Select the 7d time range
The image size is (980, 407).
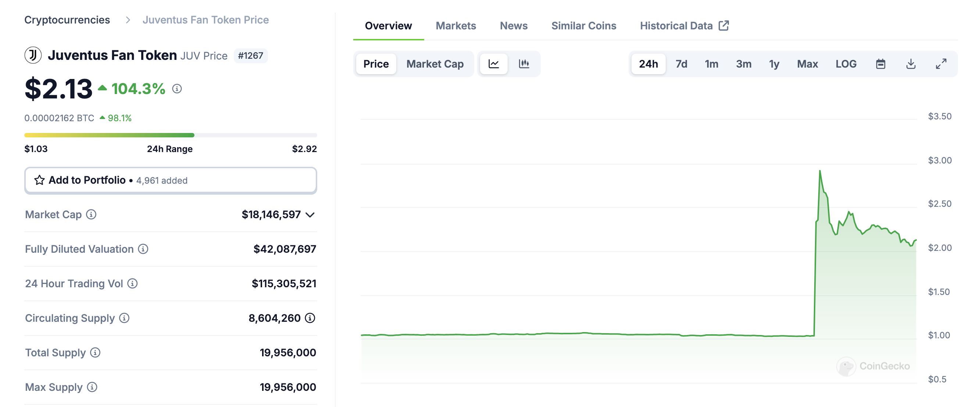pyautogui.click(x=681, y=64)
